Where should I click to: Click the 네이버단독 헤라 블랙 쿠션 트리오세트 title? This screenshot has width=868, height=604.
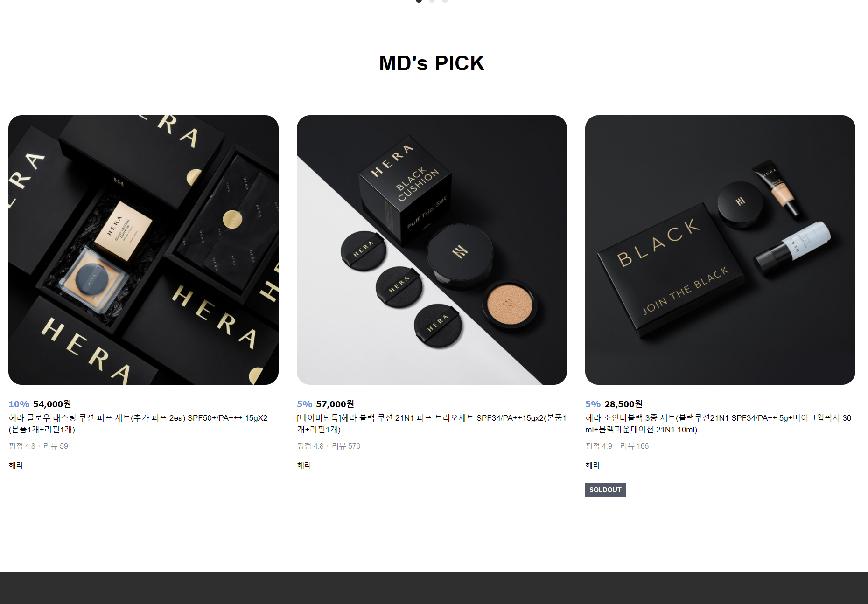click(432, 423)
